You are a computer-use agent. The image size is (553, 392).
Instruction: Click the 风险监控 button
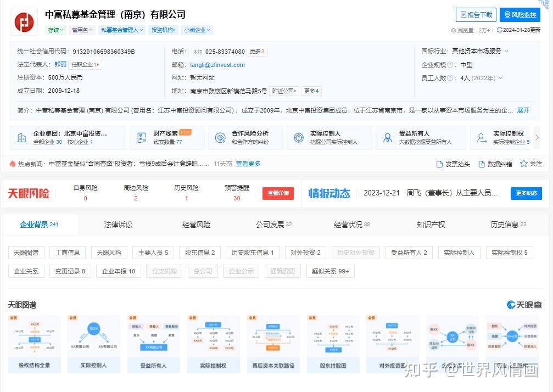520,15
